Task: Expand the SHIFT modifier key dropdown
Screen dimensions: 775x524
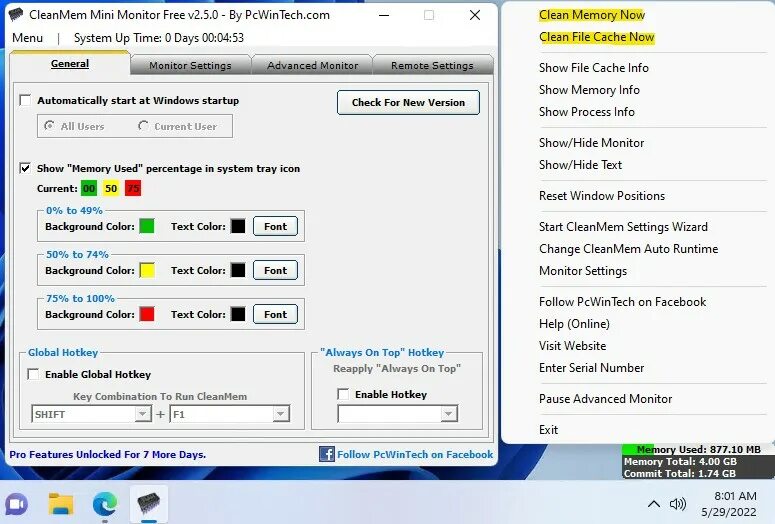Action: pyautogui.click(x=143, y=414)
